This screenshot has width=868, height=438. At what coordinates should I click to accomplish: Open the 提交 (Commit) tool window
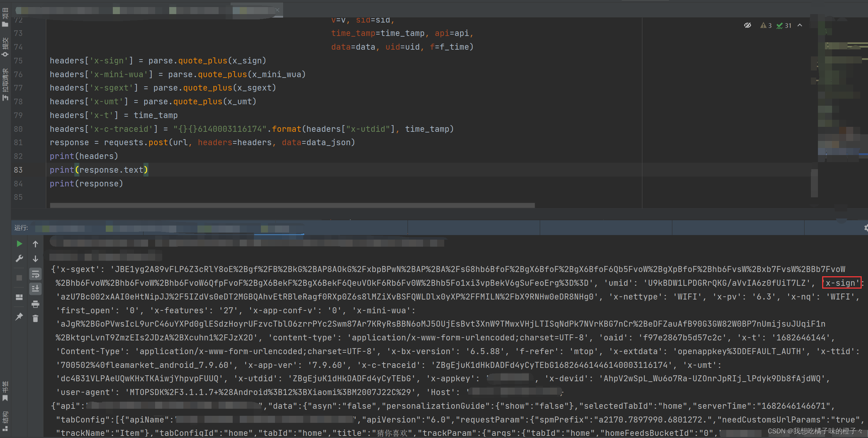[5, 47]
